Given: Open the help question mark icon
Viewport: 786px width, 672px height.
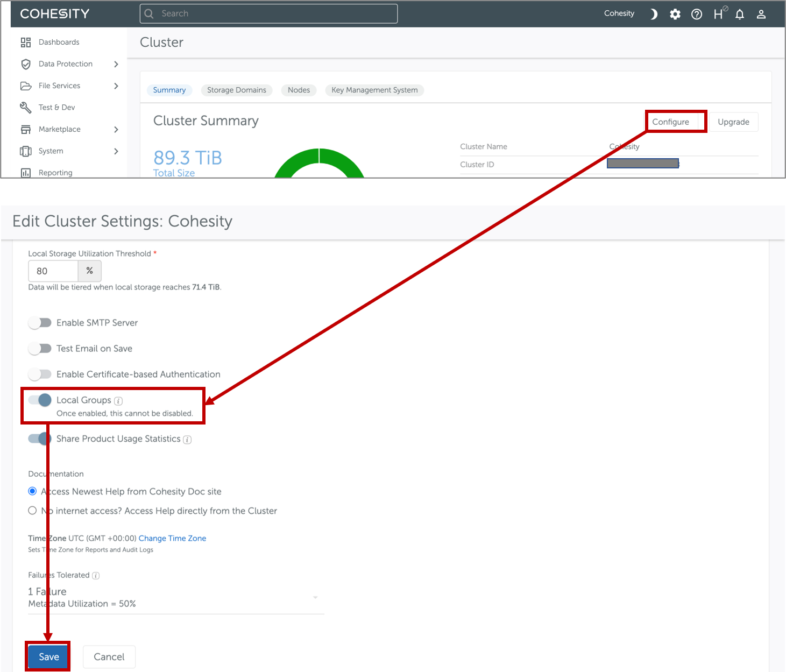Looking at the screenshot, I should point(697,14).
